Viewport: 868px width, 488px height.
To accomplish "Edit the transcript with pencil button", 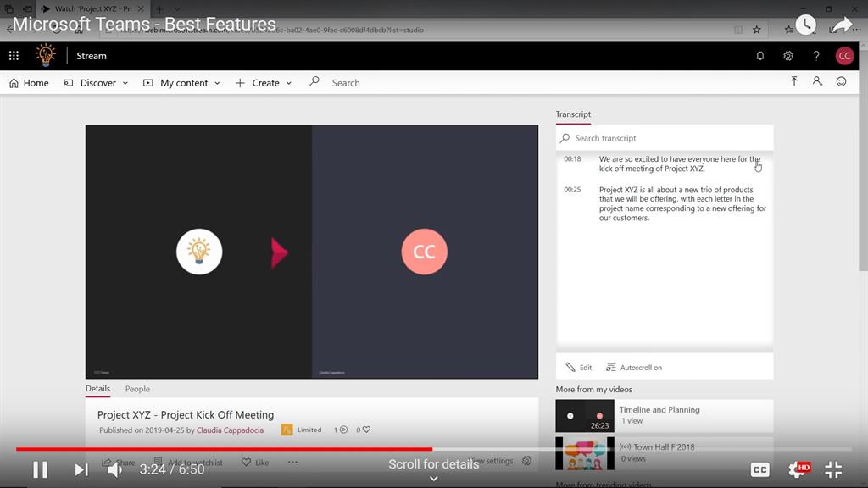I will coord(578,368).
